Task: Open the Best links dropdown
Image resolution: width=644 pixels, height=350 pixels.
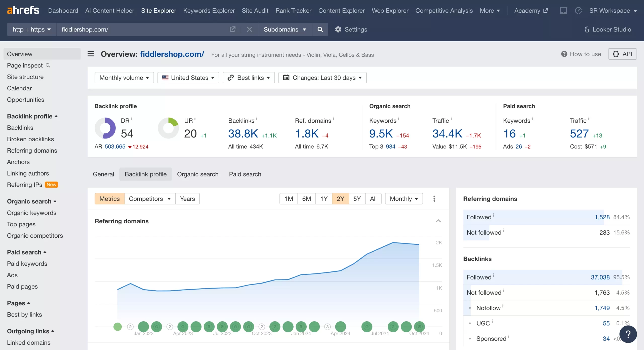Action: (249, 78)
